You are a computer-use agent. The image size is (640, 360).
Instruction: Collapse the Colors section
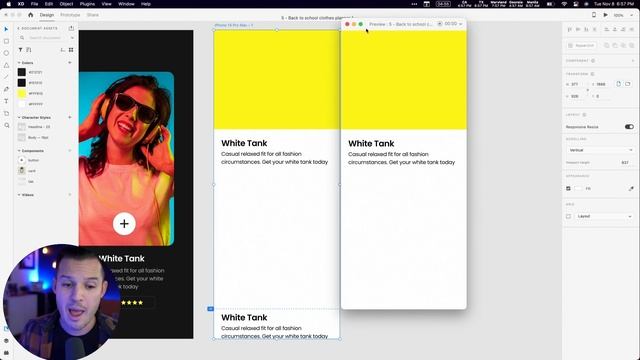tap(19, 63)
